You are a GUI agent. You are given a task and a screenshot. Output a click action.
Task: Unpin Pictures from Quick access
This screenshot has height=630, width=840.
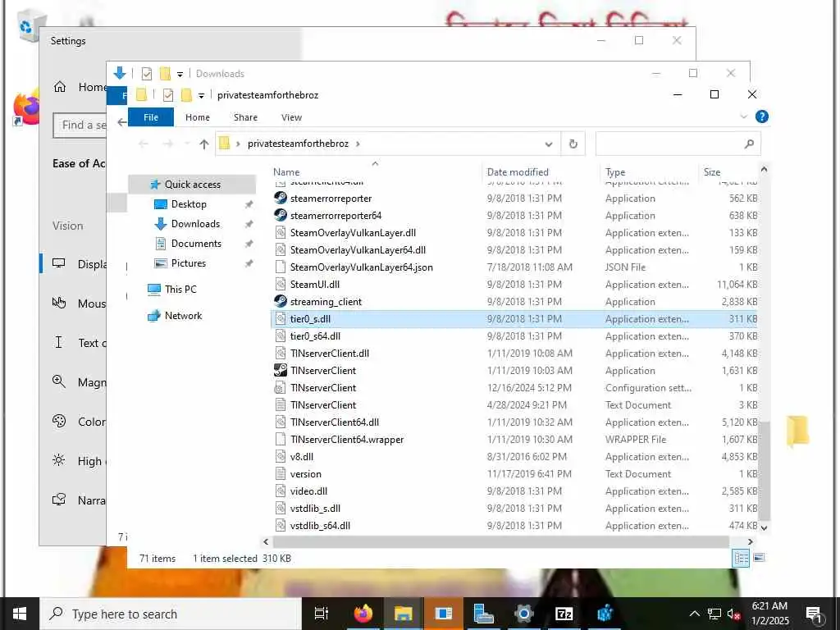pyautogui.click(x=249, y=263)
